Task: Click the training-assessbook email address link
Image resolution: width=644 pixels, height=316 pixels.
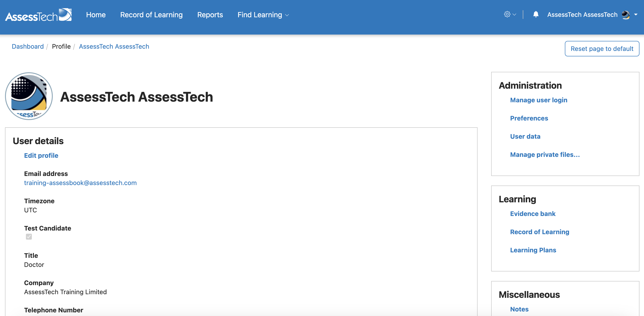Action: point(80,183)
